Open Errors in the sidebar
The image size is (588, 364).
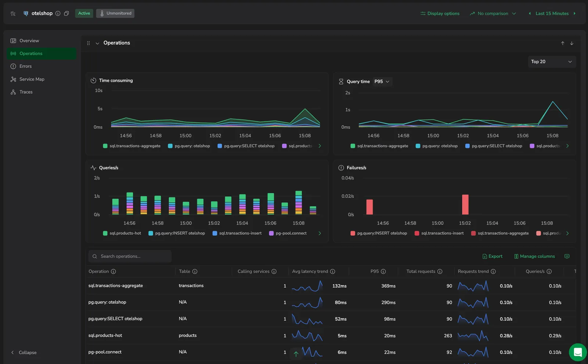[42, 66]
